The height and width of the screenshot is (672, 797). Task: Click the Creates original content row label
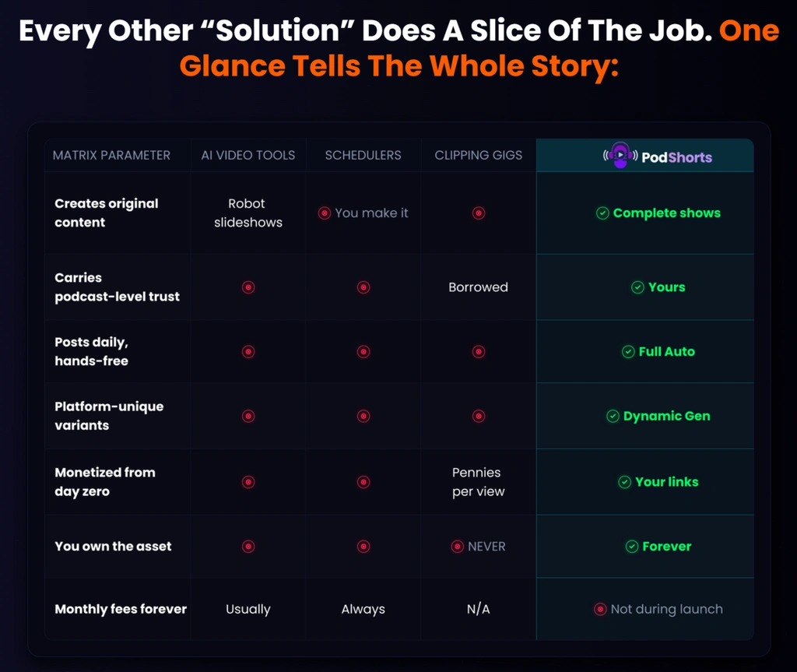pos(106,213)
